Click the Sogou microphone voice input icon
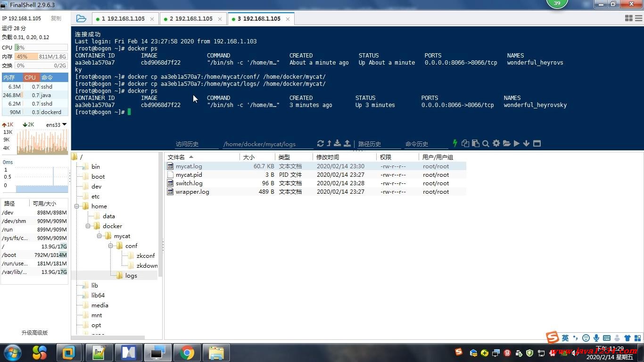Image resolution: width=644 pixels, height=362 pixels. click(x=596, y=337)
